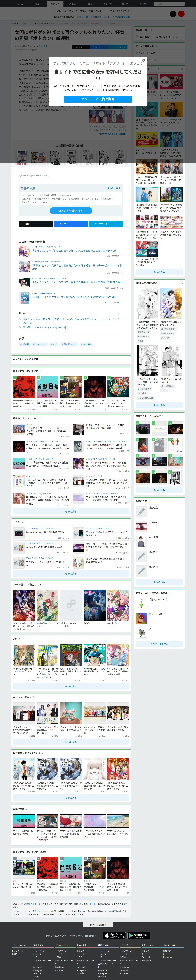Click the ギャルとオタク tag
Image resolution: width=196 pixels, height=980 pixels.
tap(144, 389)
